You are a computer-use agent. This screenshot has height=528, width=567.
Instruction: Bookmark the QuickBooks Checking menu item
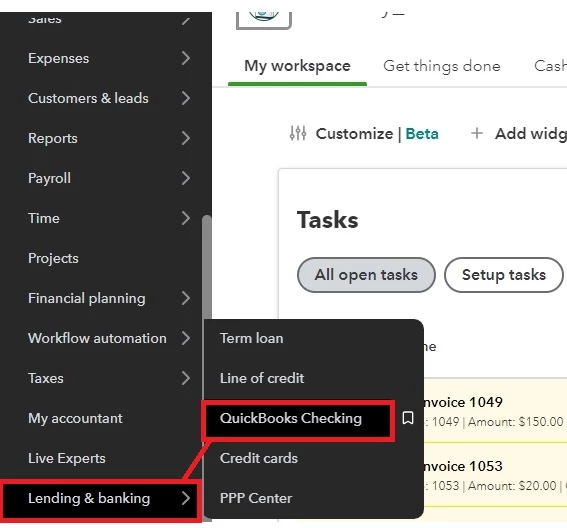(x=408, y=418)
